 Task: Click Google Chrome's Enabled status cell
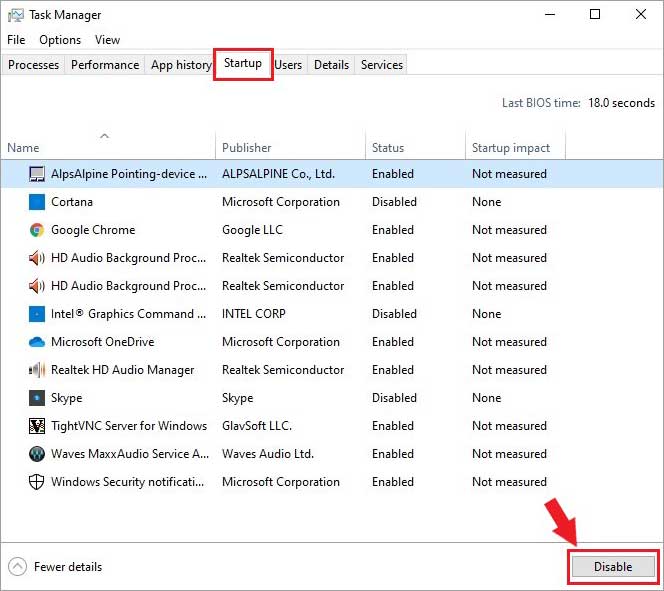393,230
